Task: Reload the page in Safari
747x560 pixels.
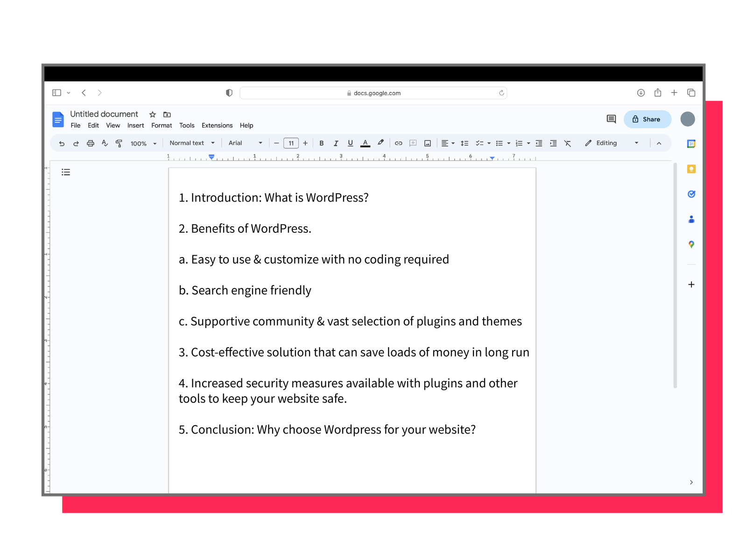Action: [x=501, y=93]
